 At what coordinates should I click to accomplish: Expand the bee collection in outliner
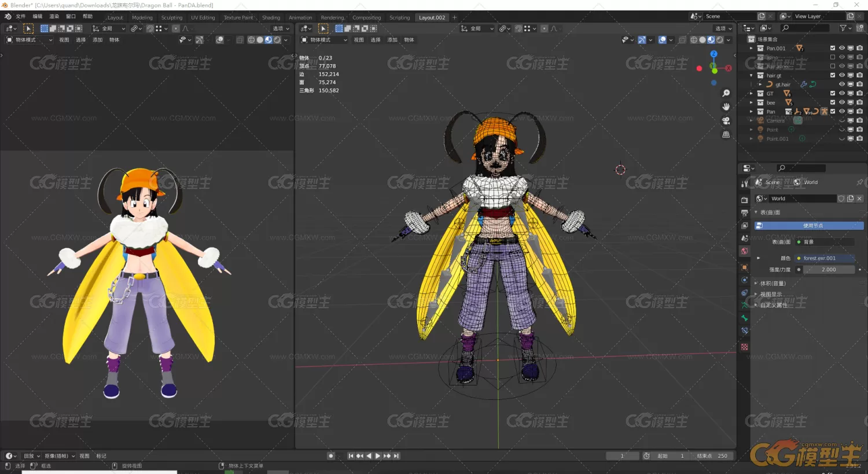coord(752,102)
